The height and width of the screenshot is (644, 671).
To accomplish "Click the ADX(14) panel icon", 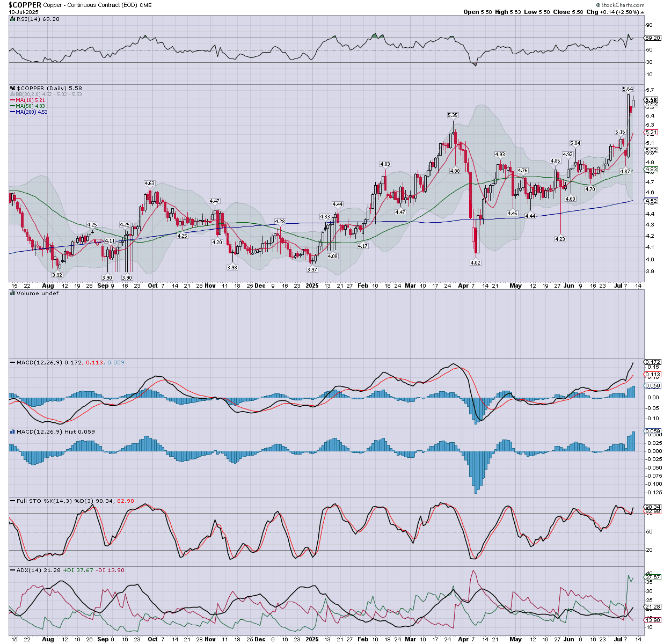I will coord(12,570).
